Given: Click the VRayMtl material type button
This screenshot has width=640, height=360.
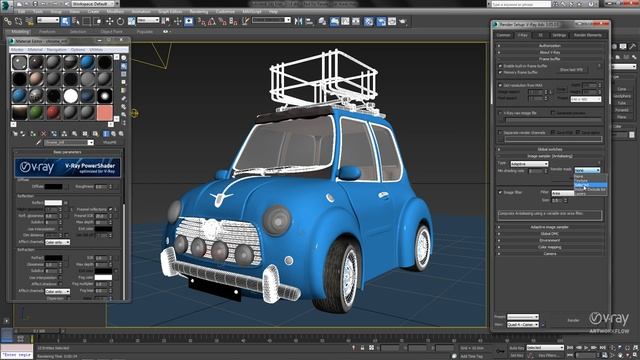Looking at the screenshot, I should 109,142.
